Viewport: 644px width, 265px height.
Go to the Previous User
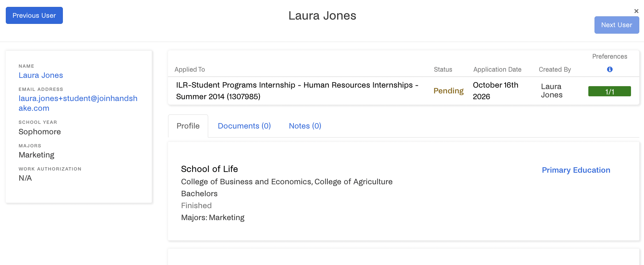pos(34,16)
